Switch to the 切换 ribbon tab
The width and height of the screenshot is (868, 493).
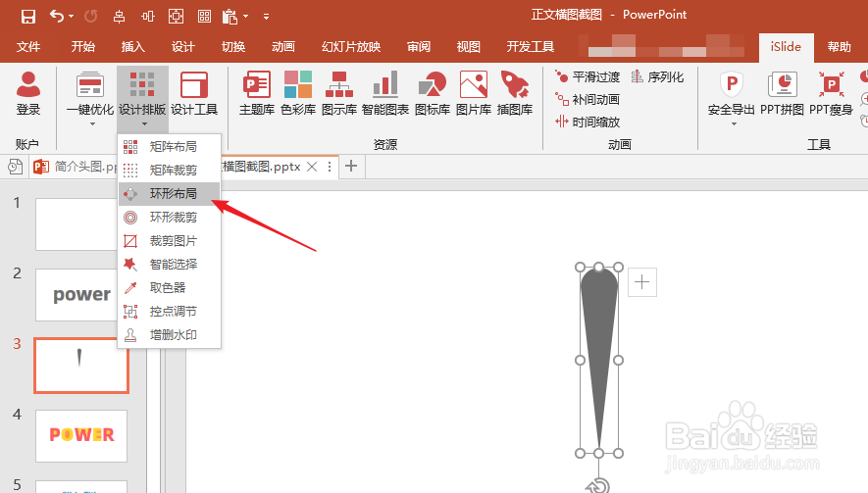(233, 47)
